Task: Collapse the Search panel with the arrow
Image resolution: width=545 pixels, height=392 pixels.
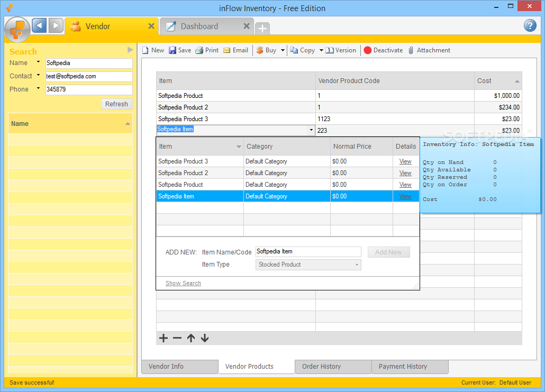Action: point(130,50)
